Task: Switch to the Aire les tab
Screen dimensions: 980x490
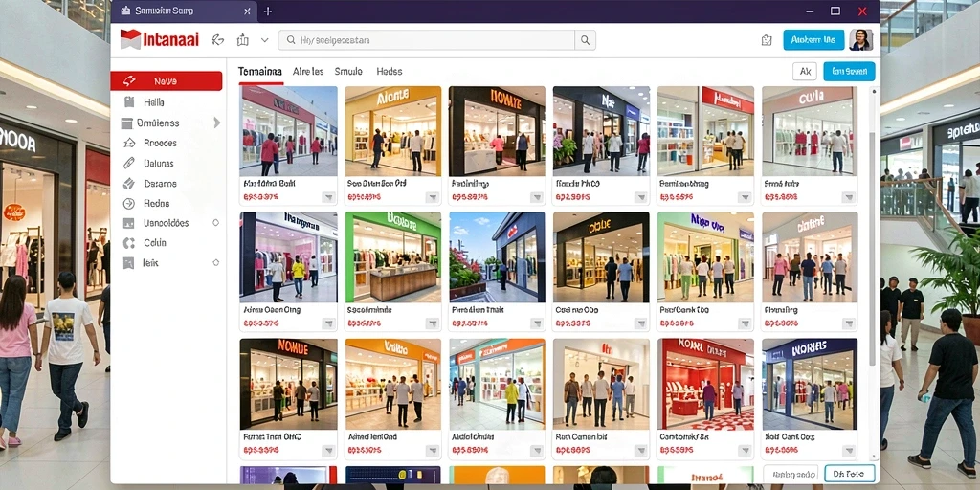Action: tap(308, 71)
